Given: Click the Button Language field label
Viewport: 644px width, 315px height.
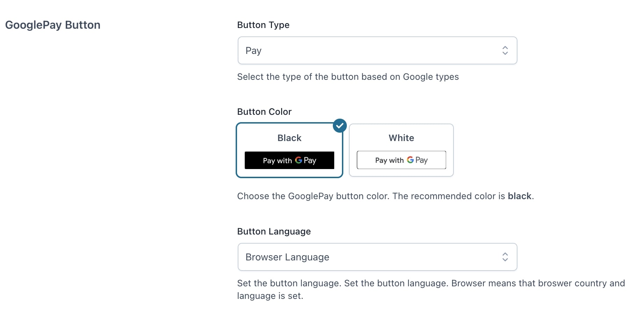Looking at the screenshot, I should pyautogui.click(x=274, y=231).
